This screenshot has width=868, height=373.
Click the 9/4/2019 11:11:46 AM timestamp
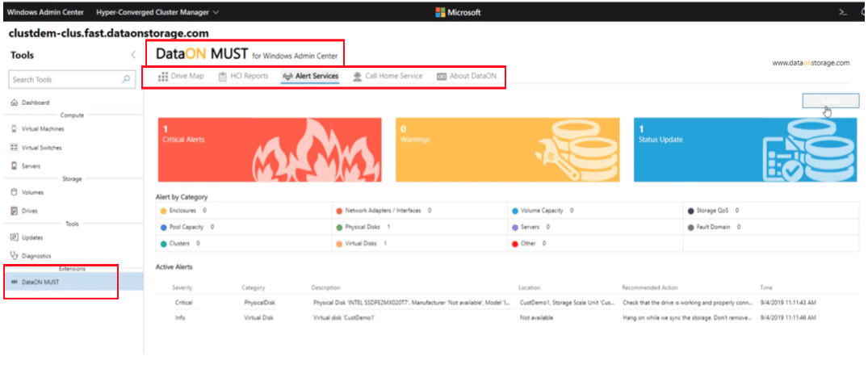[789, 318]
